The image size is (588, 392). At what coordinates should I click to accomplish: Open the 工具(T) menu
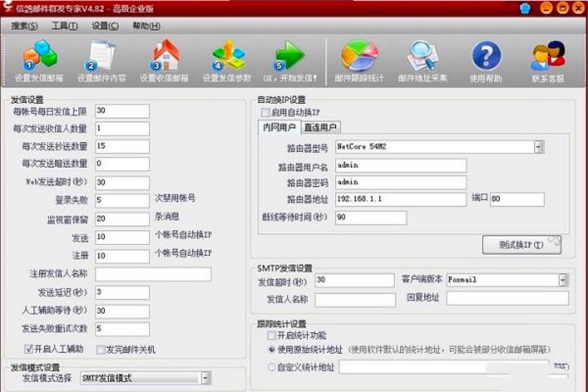[x=64, y=26]
